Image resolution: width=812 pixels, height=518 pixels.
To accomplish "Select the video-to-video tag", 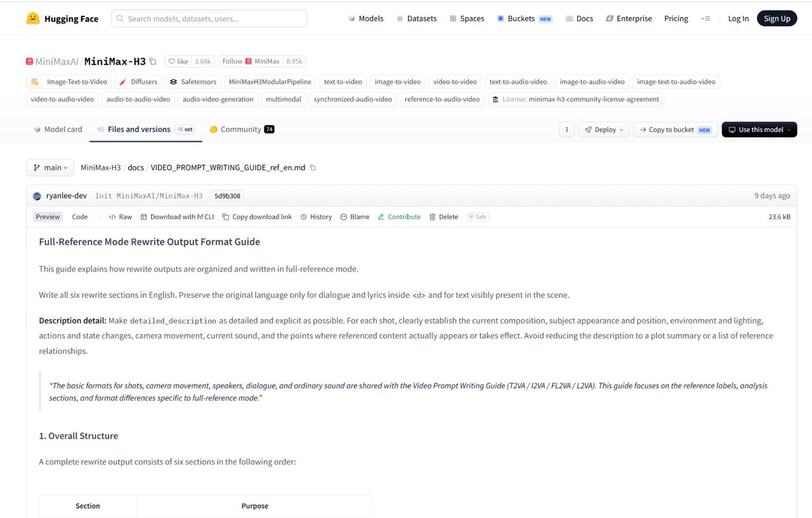I will 455,82.
